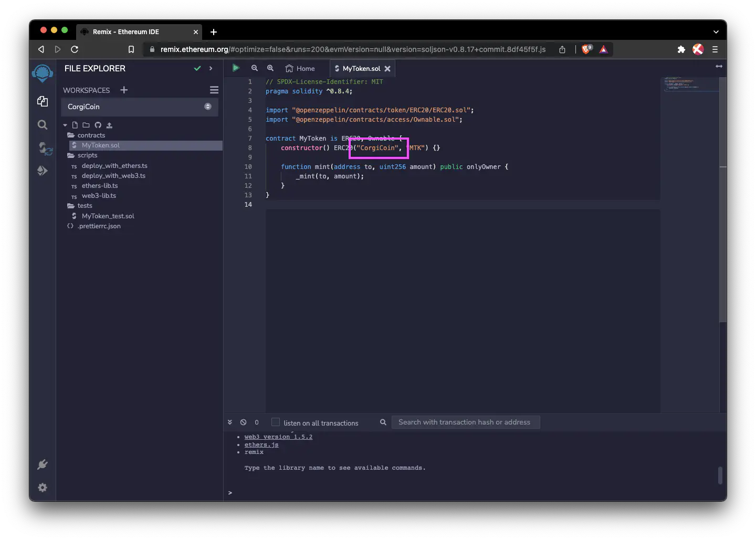Run script with green play icon
756x540 pixels.
click(x=236, y=68)
